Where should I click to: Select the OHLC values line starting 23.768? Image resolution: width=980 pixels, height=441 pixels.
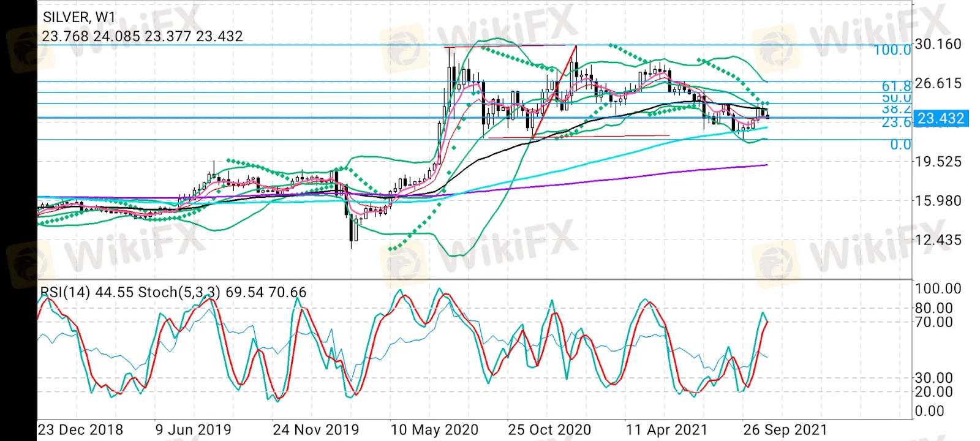[x=142, y=36]
